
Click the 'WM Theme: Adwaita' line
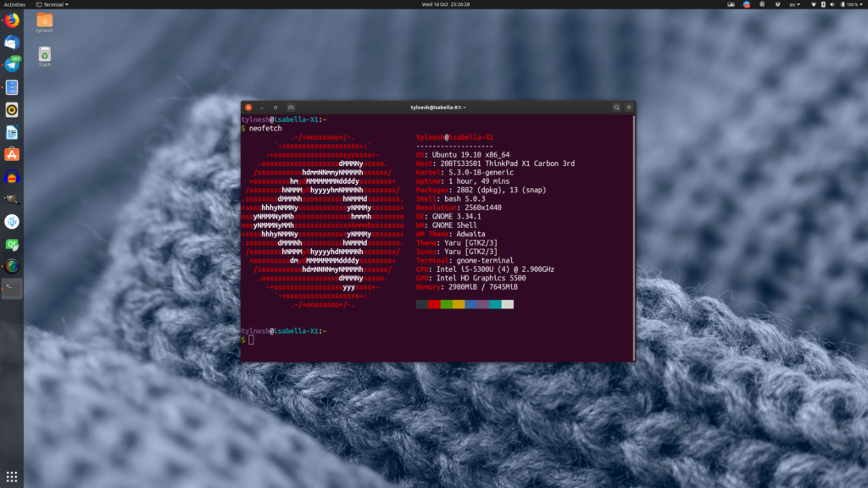coord(451,234)
